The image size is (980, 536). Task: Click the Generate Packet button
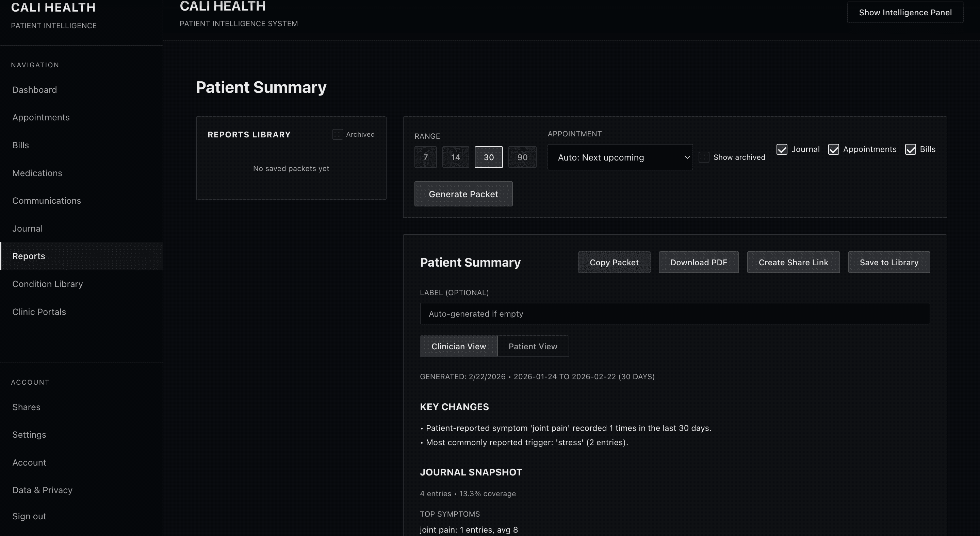[x=463, y=194]
